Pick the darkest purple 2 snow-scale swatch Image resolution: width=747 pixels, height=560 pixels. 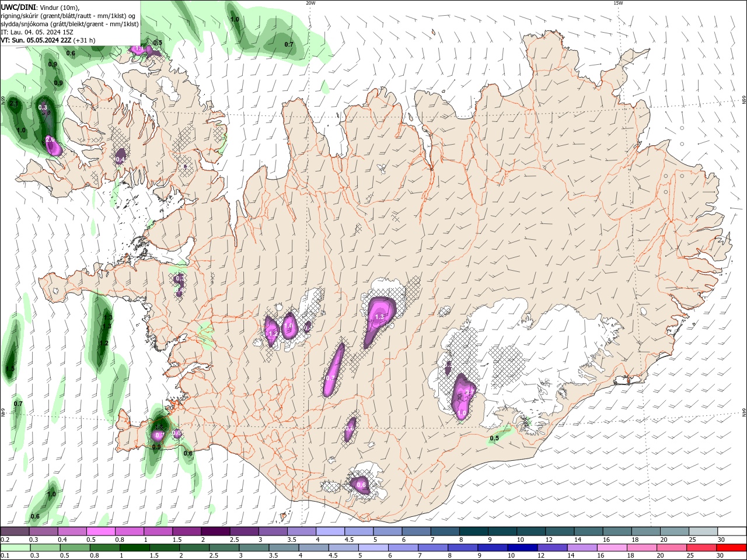pyautogui.click(x=215, y=531)
